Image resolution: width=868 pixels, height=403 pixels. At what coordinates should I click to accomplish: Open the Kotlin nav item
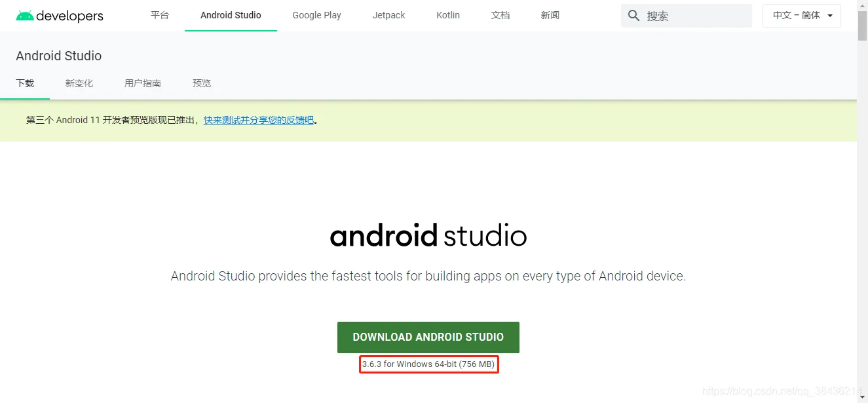448,15
